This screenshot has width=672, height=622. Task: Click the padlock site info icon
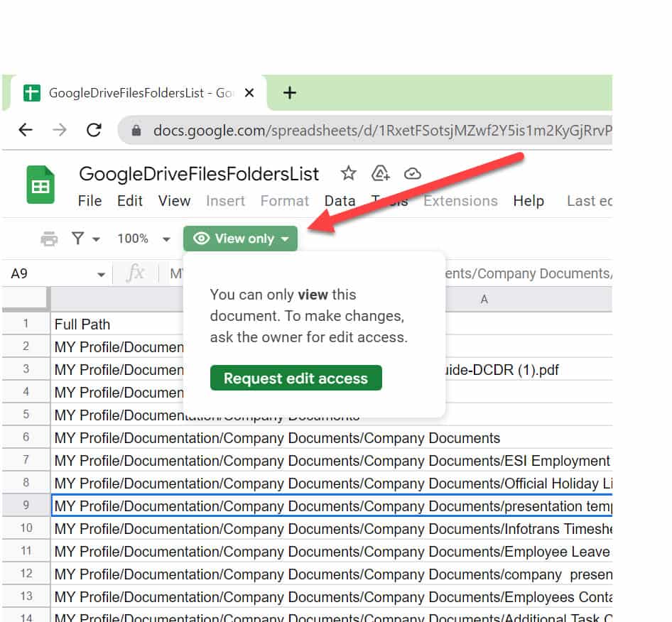(x=136, y=130)
